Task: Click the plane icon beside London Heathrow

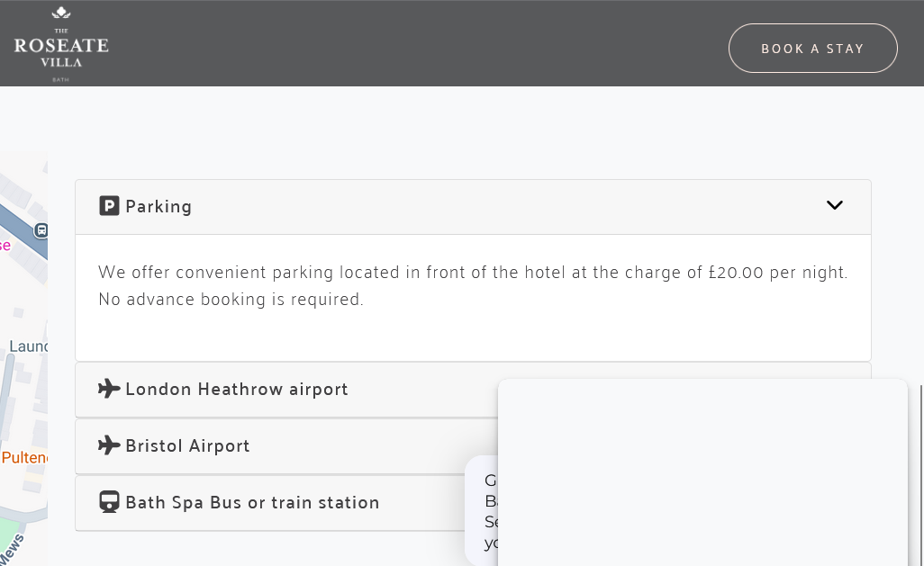Action: (109, 389)
